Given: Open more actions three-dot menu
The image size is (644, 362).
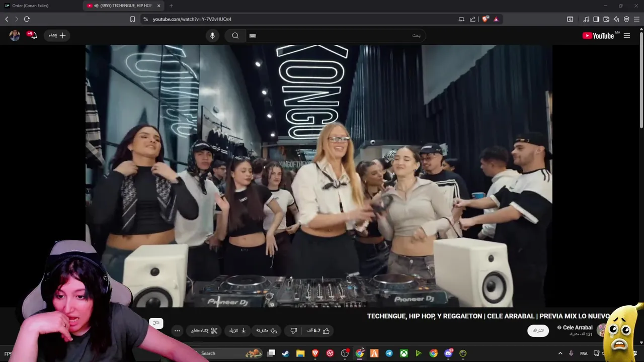Looking at the screenshot, I should tap(177, 331).
